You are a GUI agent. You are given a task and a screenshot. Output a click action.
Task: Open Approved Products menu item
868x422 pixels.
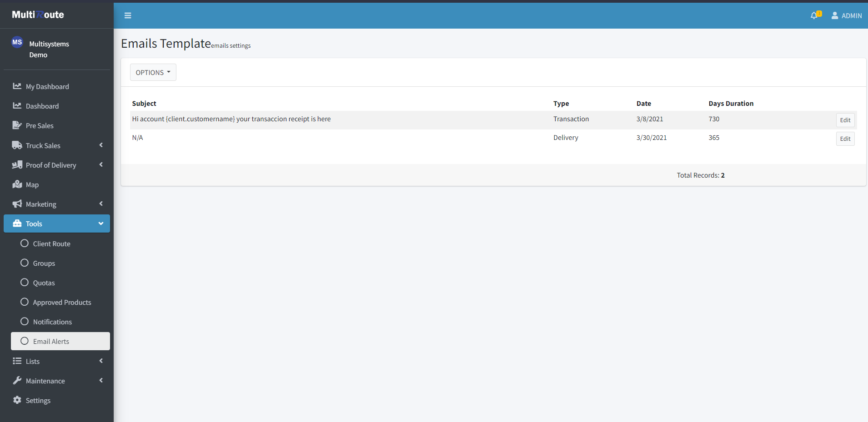[62, 302]
